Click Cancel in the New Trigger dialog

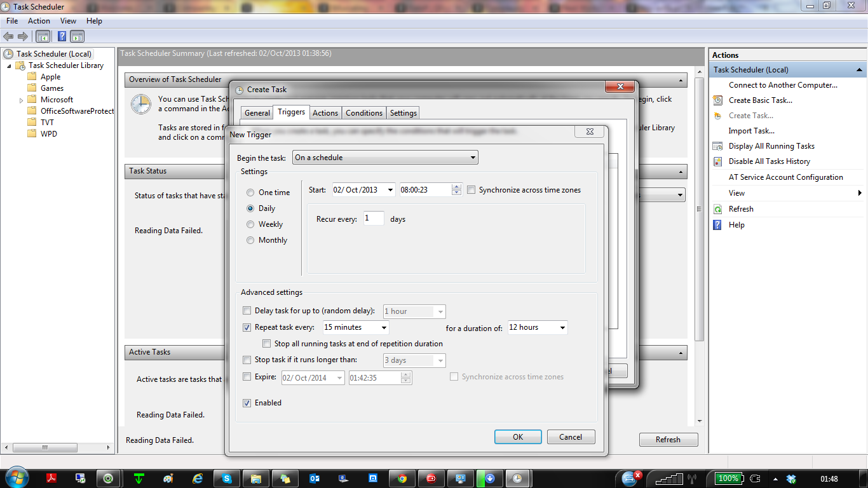(x=571, y=437)
